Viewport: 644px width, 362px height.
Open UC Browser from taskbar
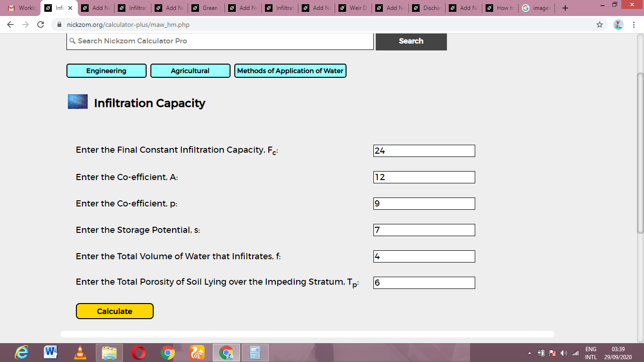point(197,353)
